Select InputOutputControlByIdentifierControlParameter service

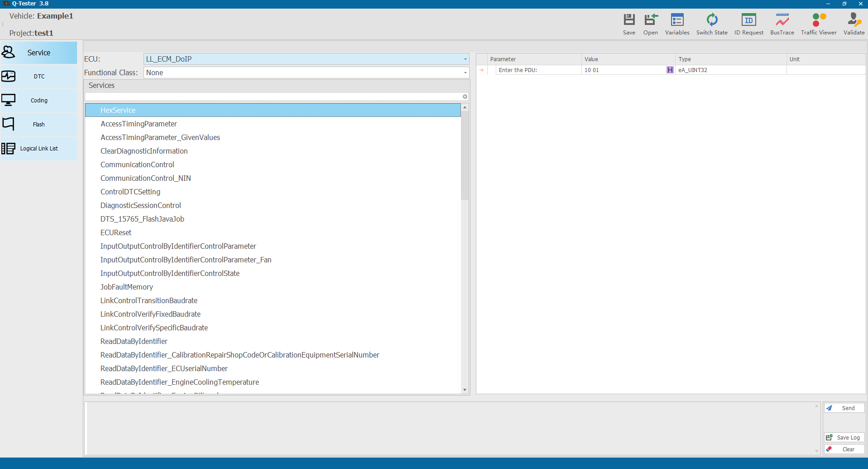point(273,246)
